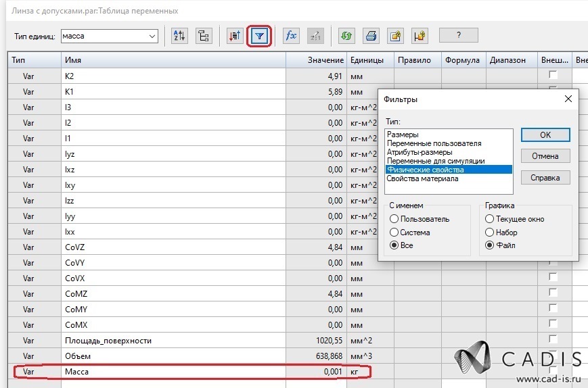Click the 'Правило' column header
588x388 pixels.
pyautogui.click(x=417, y=60)
